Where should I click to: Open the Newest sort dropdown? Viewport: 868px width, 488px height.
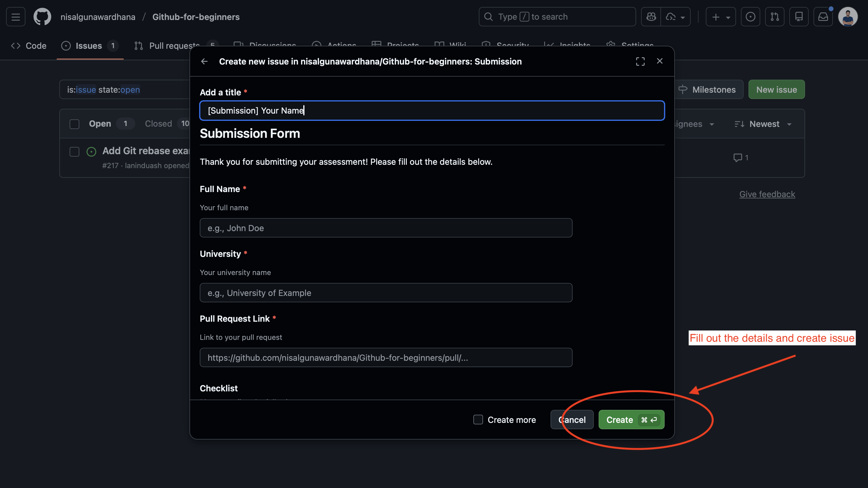[x=763, y=124]
